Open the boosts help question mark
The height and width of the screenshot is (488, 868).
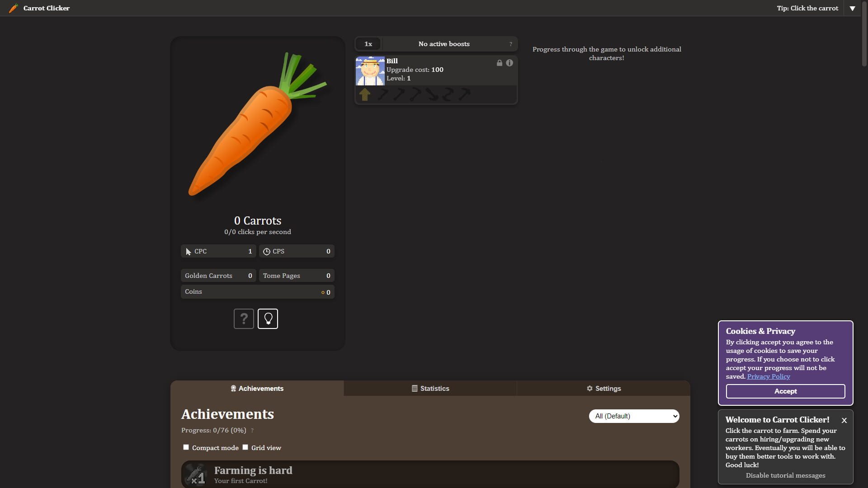pos(511,44)
